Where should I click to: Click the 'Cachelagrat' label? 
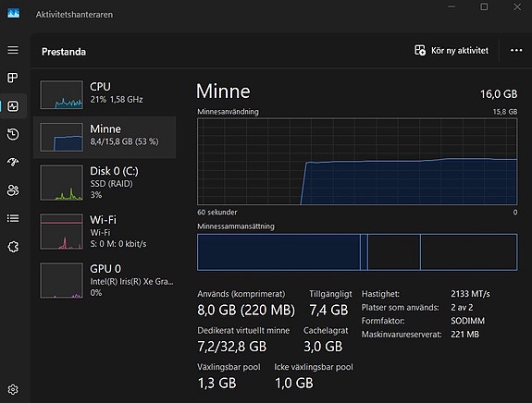pyautogui.click(x=326, y=331)
